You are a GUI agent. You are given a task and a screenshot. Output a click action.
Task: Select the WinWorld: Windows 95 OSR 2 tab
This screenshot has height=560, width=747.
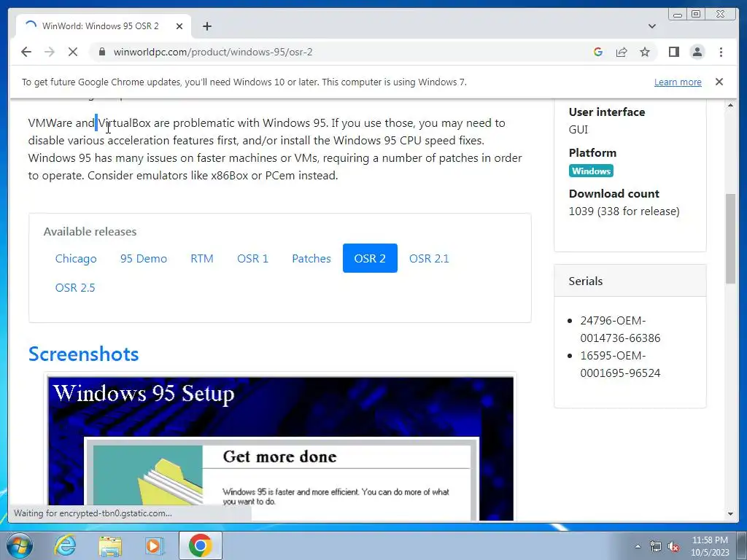click(104, 26)
